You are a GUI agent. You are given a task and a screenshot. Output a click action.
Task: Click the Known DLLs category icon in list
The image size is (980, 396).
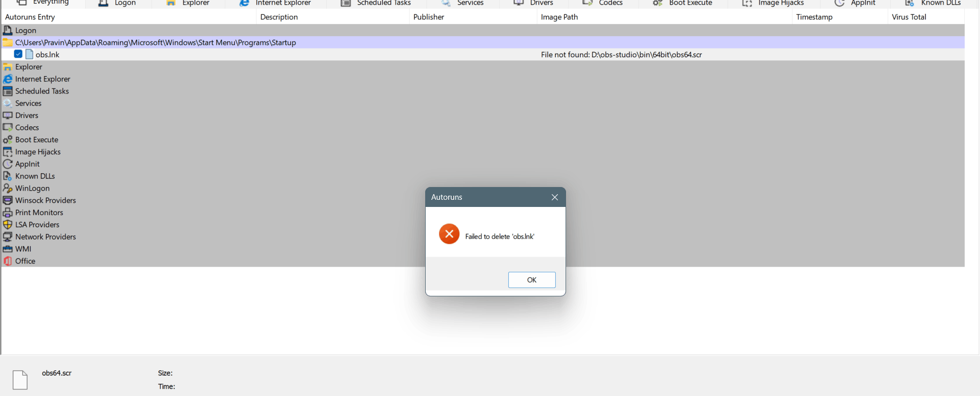pos(8,176)
